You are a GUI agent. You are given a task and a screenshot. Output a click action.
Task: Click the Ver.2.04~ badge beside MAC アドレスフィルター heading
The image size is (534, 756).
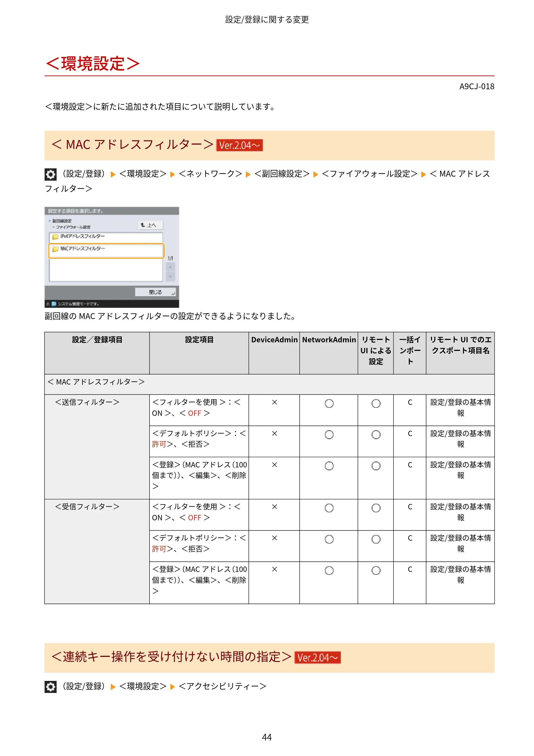239,145
